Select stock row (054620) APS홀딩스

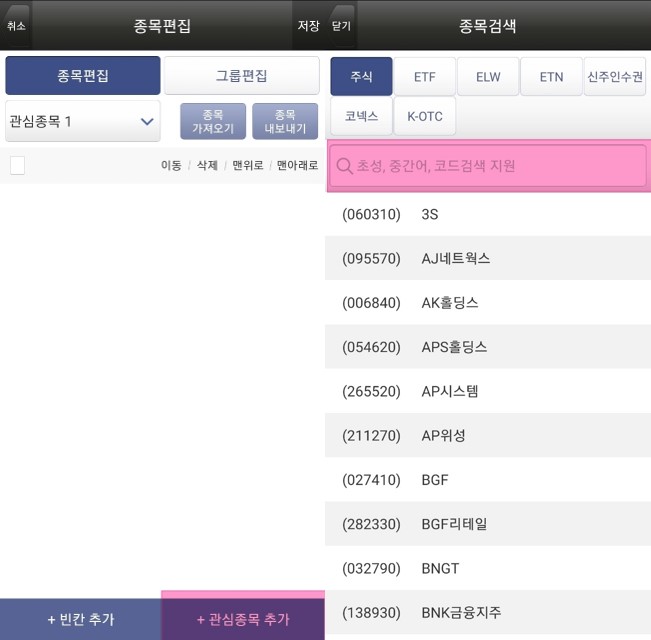pyautogui.click(x=488, y=347)
